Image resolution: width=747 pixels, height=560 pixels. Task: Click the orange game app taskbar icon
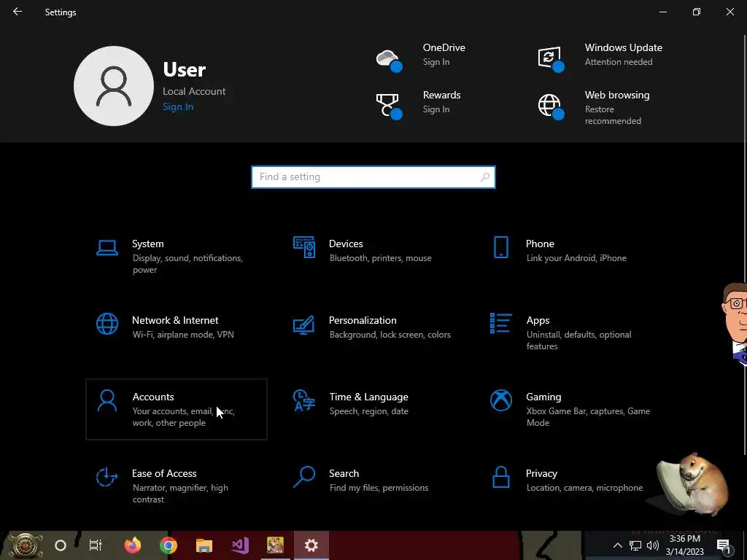tap(275, 545)
